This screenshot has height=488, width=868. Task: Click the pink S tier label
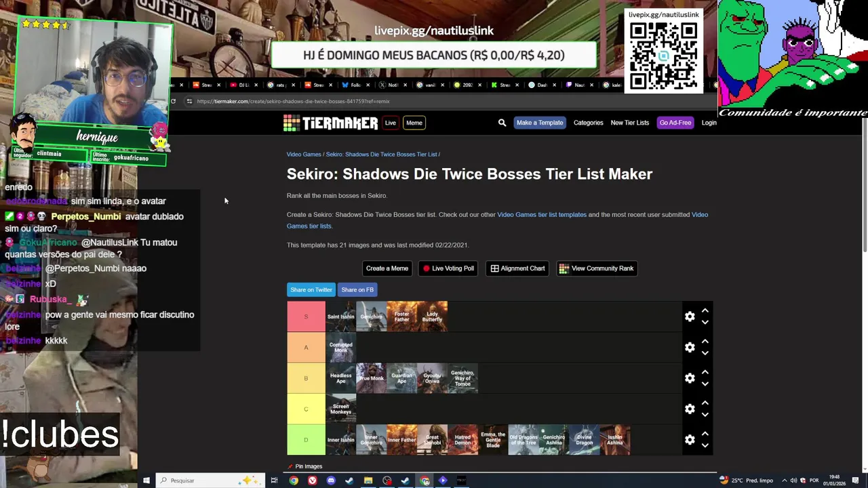click(x=306, y=317)
